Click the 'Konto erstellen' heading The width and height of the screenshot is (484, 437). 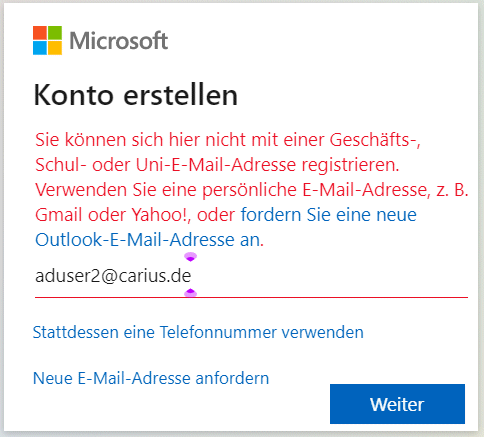(136, 95)
